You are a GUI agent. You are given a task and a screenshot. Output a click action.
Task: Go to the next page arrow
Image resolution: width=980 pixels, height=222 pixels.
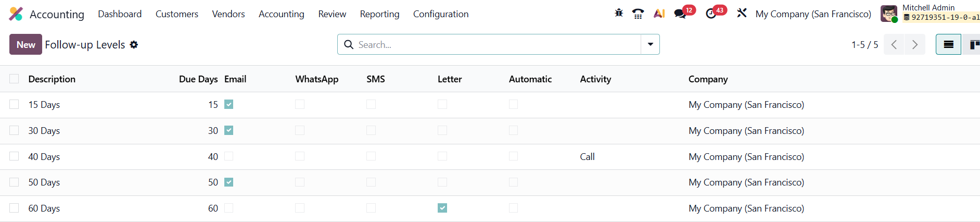(x=915, y=45)
